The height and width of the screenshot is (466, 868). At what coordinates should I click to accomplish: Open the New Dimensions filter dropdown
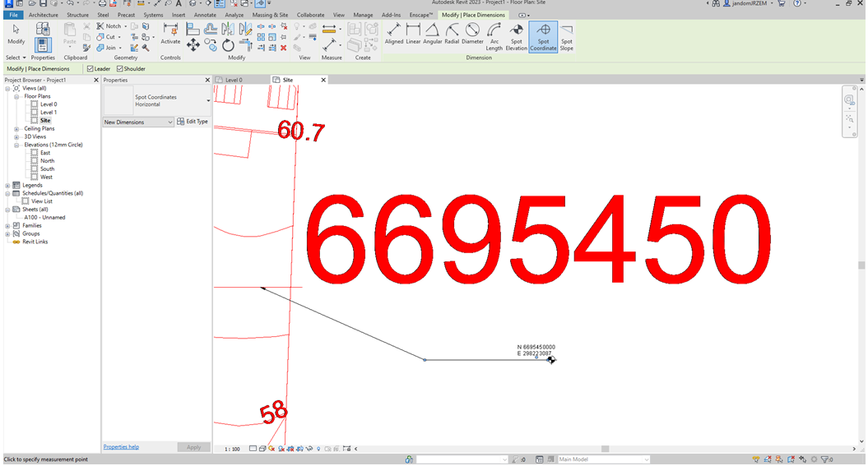tap(138, 122)
